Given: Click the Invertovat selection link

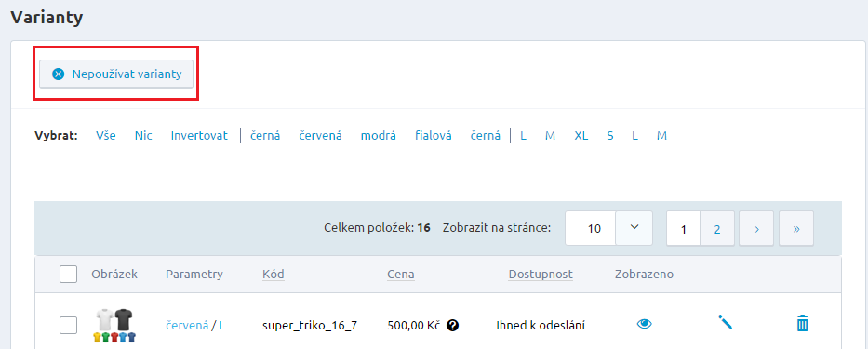Looking at the screenshot, I should tap(199, 136).
